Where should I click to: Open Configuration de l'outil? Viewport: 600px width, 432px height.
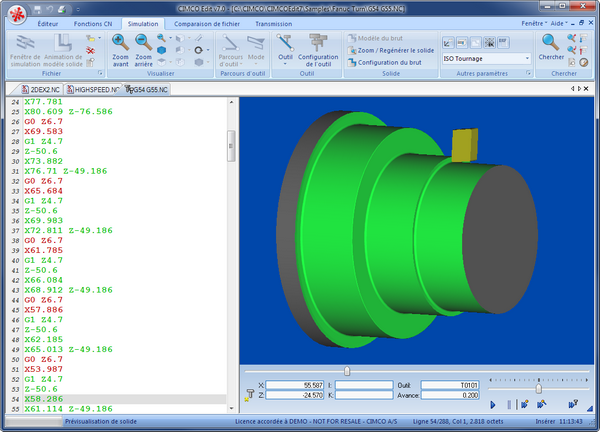[318, 51]
